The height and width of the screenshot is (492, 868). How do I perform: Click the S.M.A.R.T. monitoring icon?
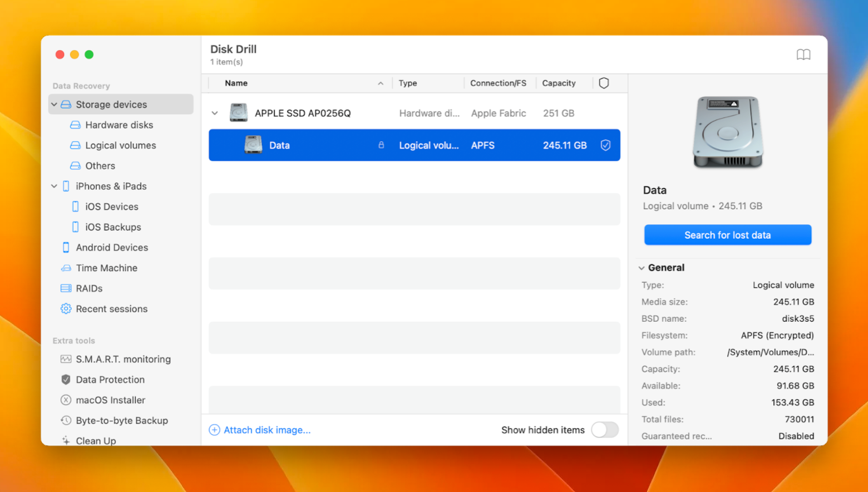66,359
